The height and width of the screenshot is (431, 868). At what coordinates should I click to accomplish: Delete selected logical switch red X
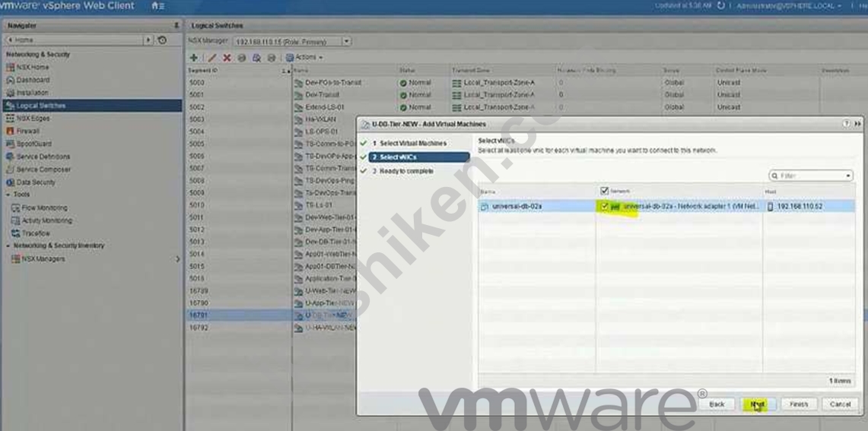[227, 58]
